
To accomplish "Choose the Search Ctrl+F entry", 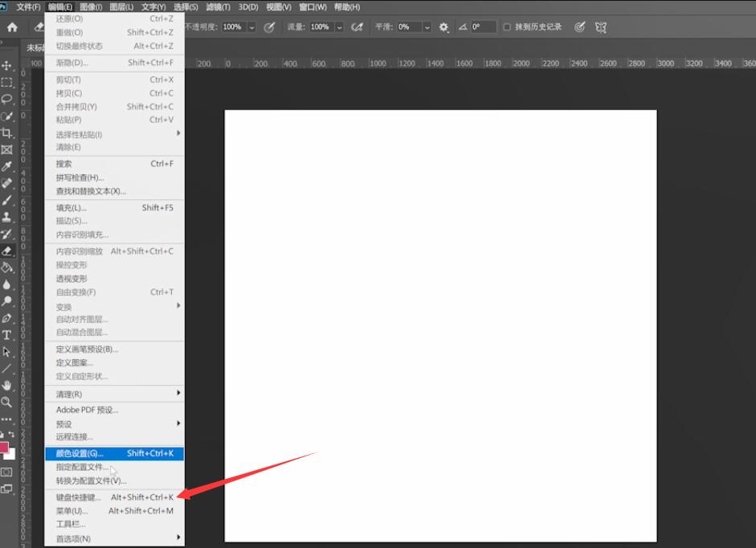I will point(114,164).
